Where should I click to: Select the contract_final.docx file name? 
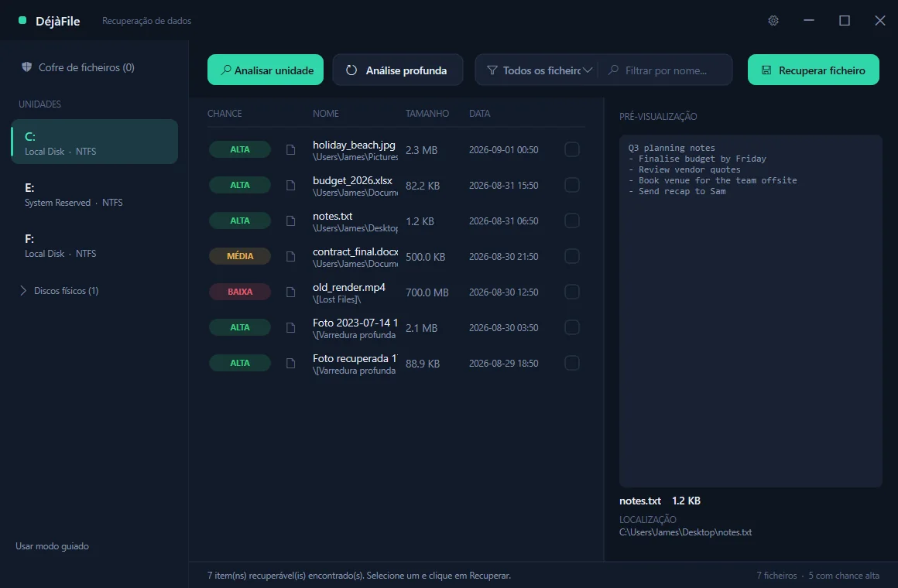[x=355, y=251]
